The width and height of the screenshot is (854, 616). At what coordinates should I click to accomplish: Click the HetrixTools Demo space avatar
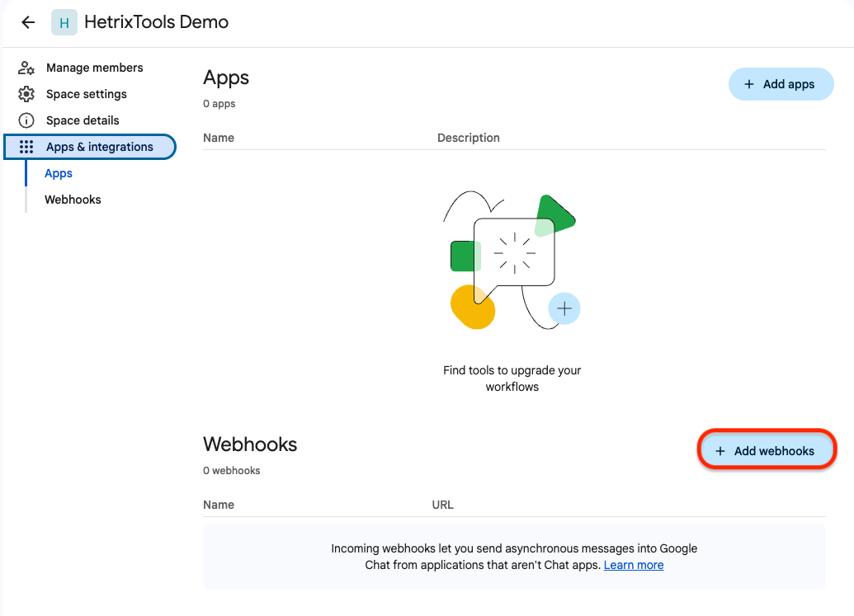click(x=64, y=22)
